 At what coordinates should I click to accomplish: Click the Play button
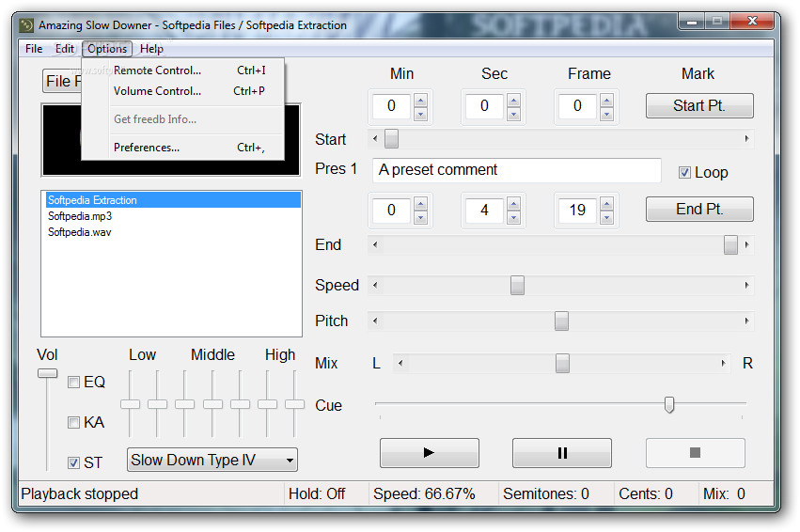click(x=429, y=452)
